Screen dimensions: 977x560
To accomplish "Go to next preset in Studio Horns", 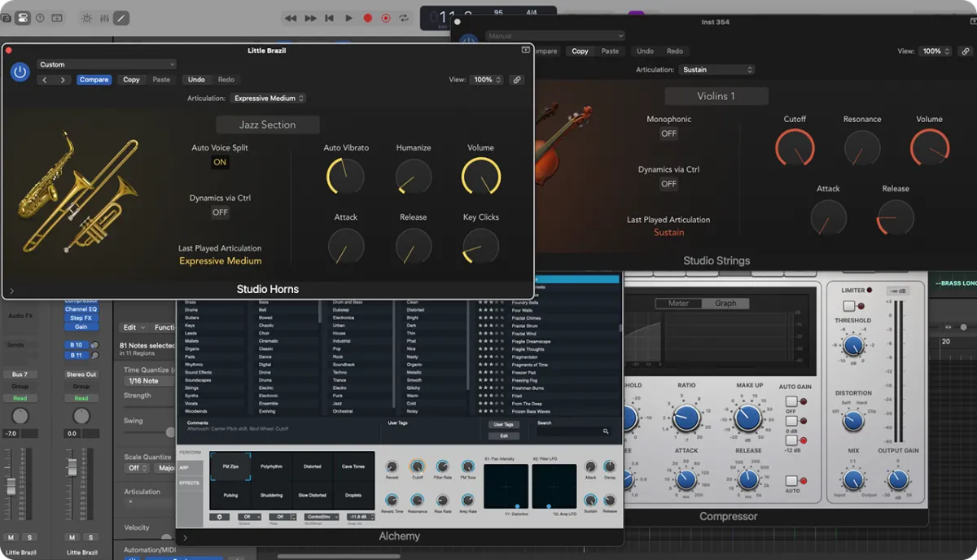I will coord(63,80).
